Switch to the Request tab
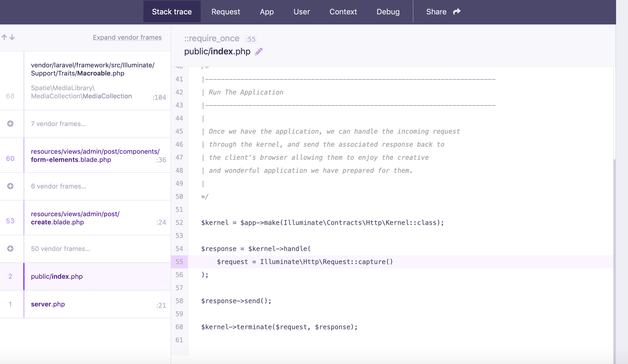 226,12
